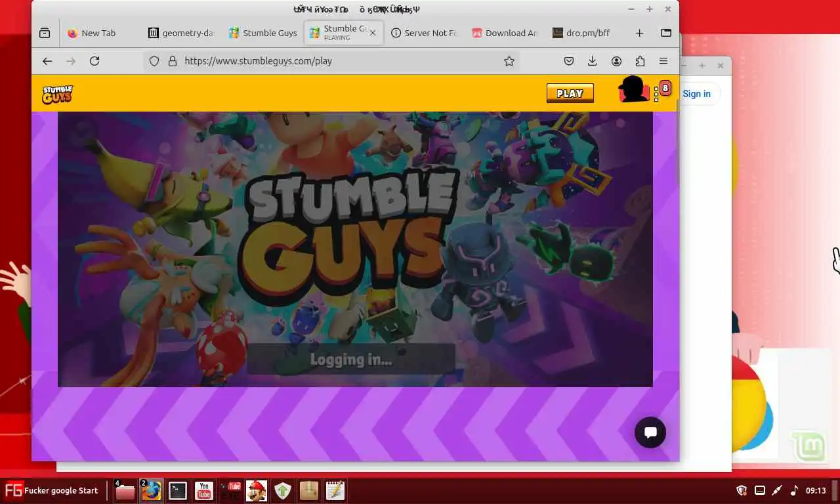Click the Stumble Guys game splash artwork
The image size is (840, 504).
click(355, 249)
